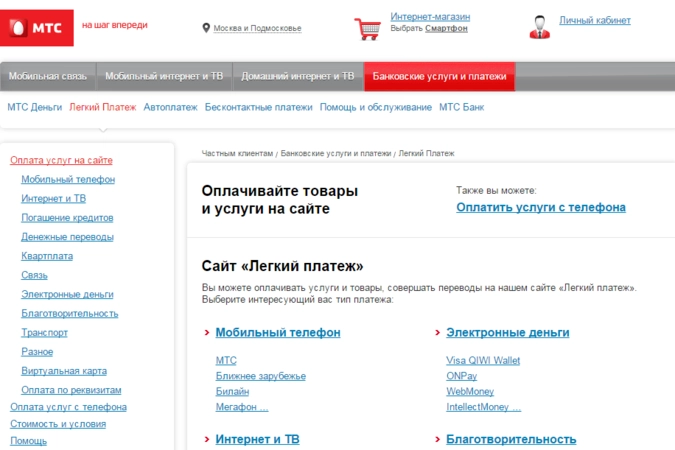675x450 pixels.
Task: Open Виртуальная карта in the sidebar
Action: [64, 371]
